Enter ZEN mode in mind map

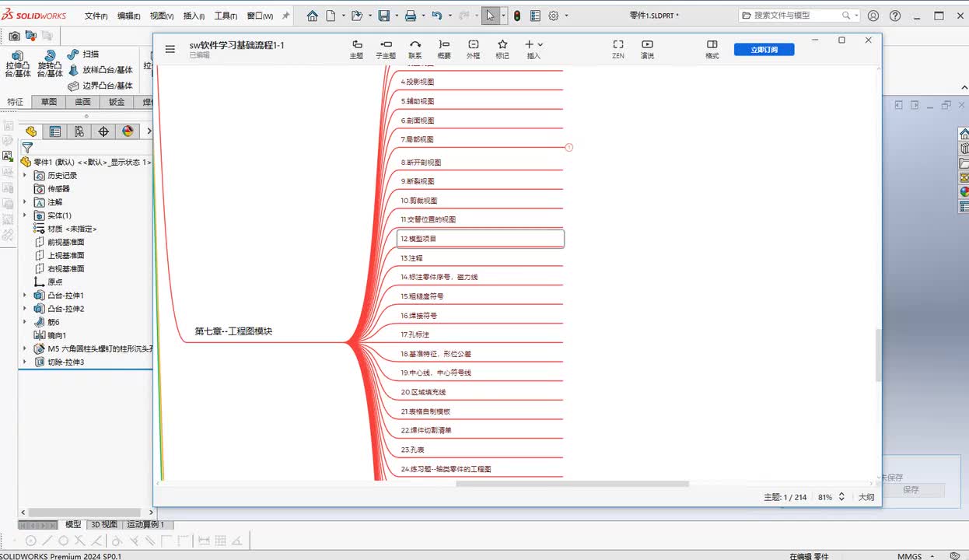(x=618, y=49)
